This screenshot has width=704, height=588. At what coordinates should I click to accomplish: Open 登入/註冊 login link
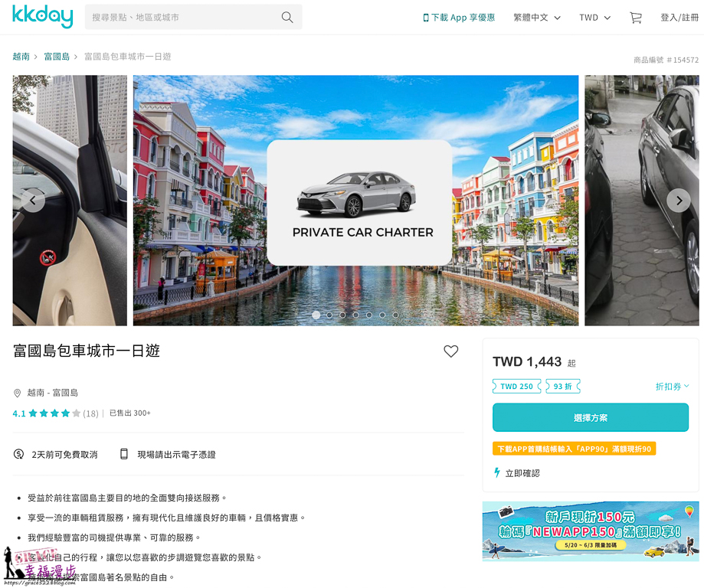pyautogui.click(x=679, y=18)
